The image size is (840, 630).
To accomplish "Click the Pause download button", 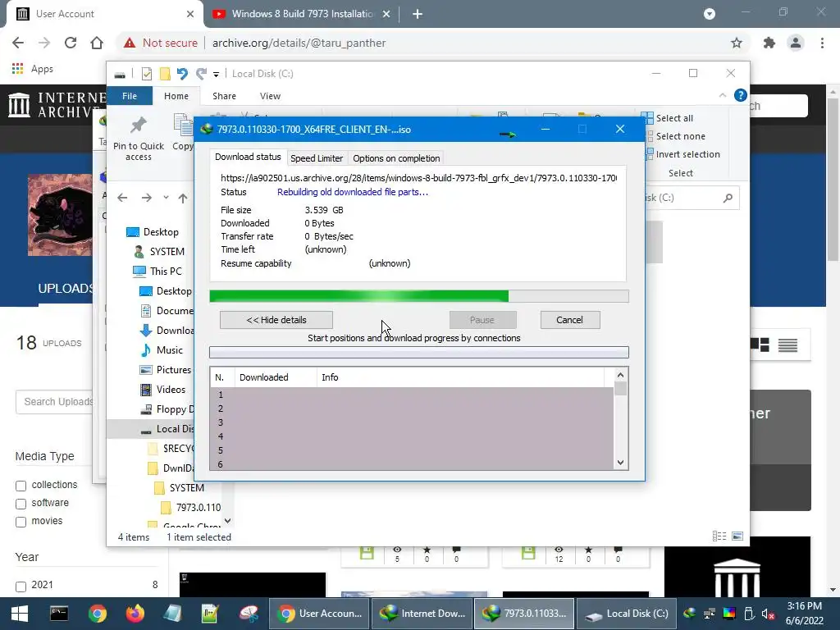I will [482, 320].
